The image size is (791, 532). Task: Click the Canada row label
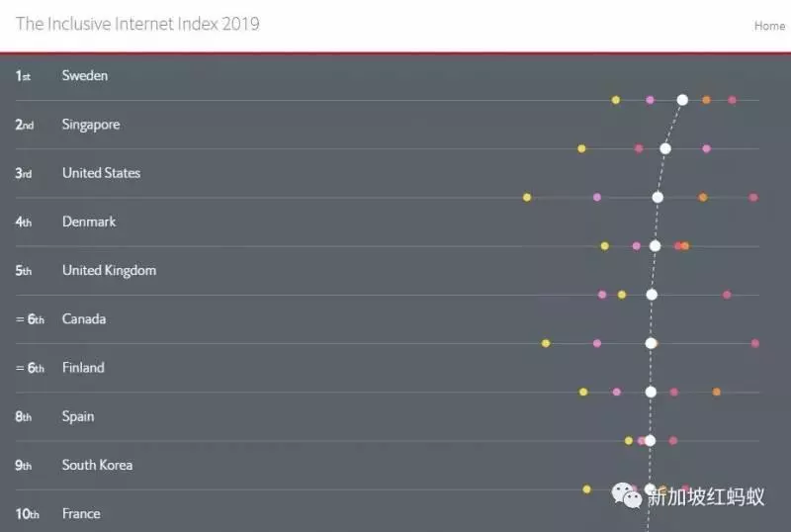tap(84, 319)
